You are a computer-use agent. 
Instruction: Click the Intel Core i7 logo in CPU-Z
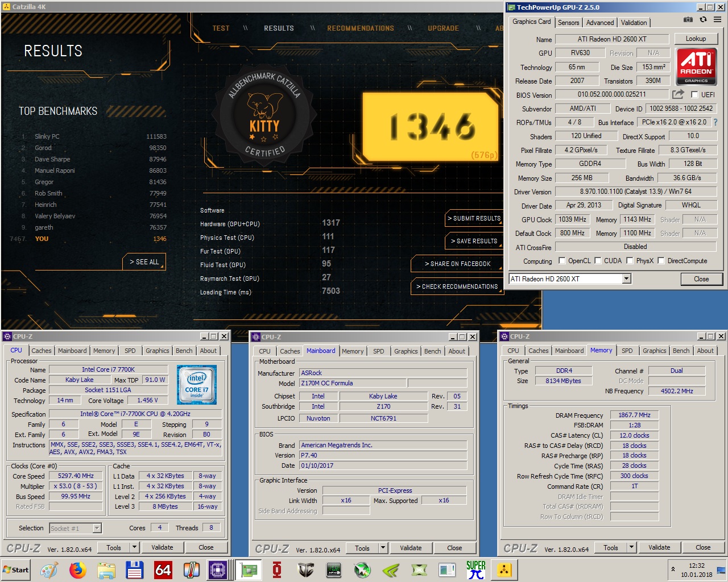[197, 385]
